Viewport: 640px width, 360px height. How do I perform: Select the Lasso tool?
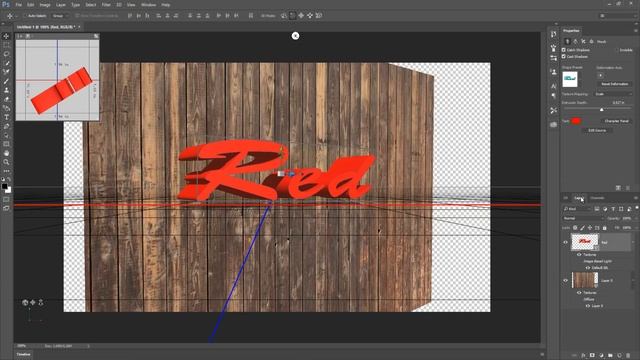pyautogui.click(x=6, y=54)
